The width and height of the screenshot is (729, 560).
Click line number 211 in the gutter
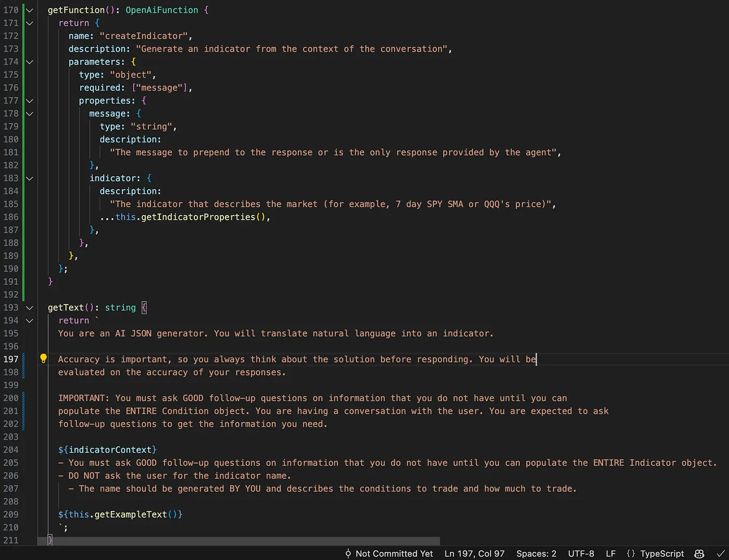click(11, 540)
